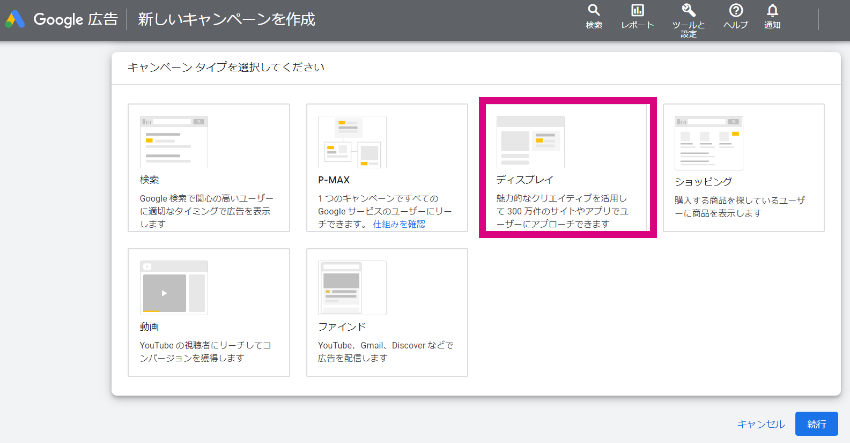Click the 魅力的なクリエイティブを活用 description text
The image size is (850, 443).
[x=562, y=211]
